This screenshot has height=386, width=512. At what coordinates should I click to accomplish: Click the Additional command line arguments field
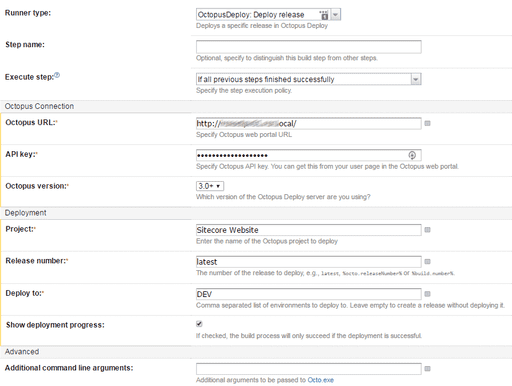pos(309,369)
